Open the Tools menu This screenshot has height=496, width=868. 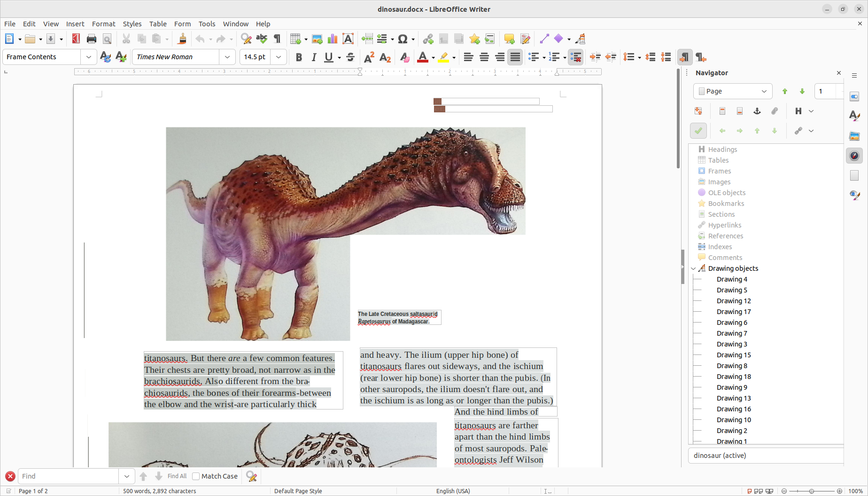[x=207, y=24]
